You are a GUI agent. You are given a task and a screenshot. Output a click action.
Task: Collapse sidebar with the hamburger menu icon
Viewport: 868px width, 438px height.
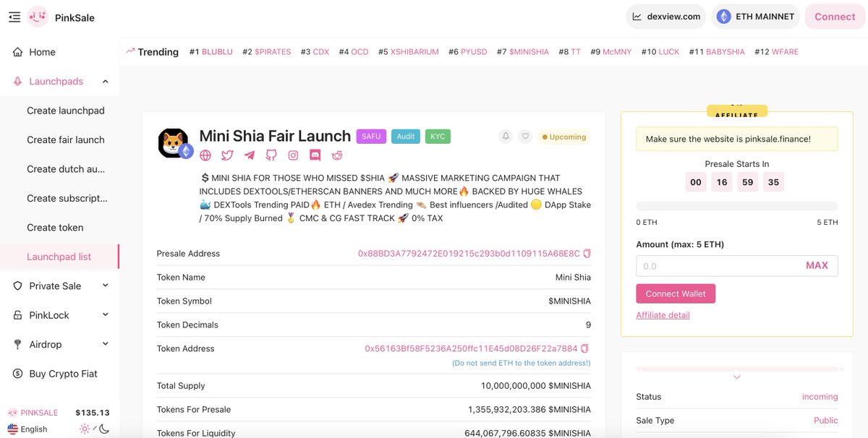14,17
